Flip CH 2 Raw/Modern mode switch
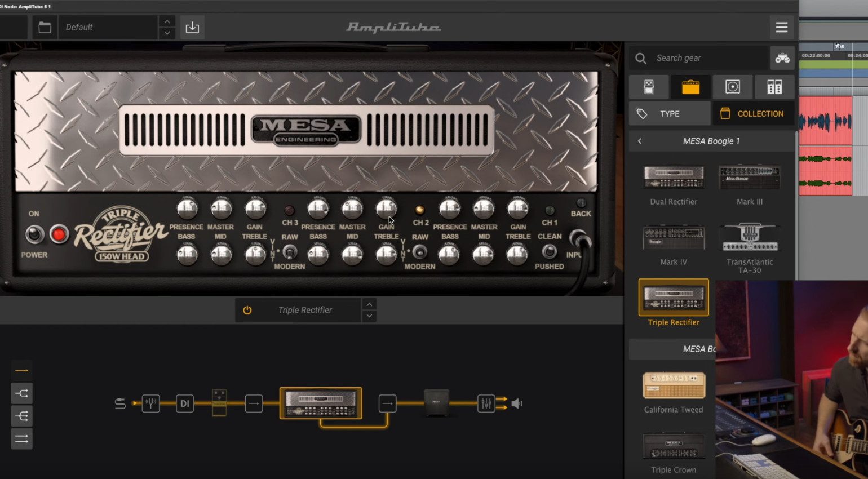868x479 pixels. coord(419,252)
